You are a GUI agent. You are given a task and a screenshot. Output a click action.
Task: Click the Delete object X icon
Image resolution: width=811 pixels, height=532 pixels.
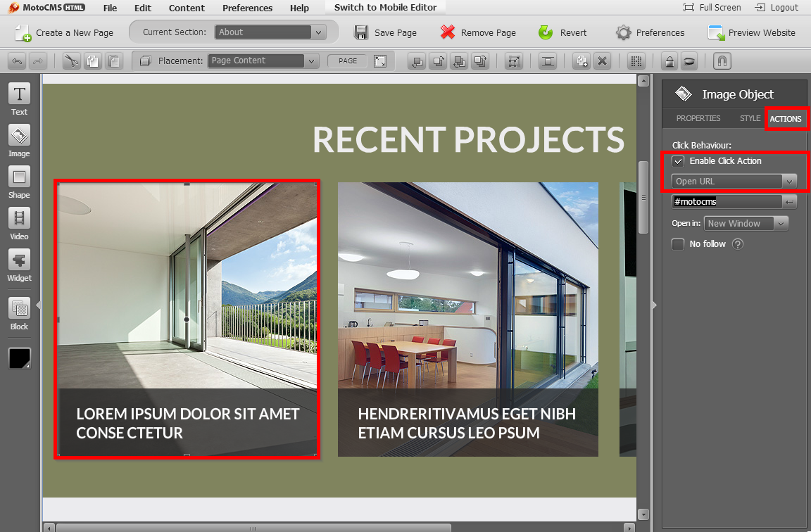(602, 61)
